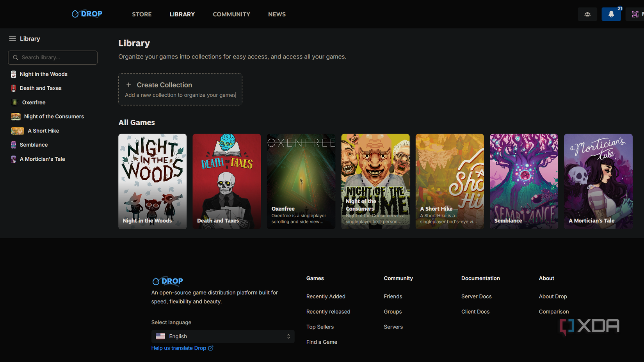Open the Friends icon in the top bar
The height and width of the screenshot is (362, 644).
click(587, 14)
